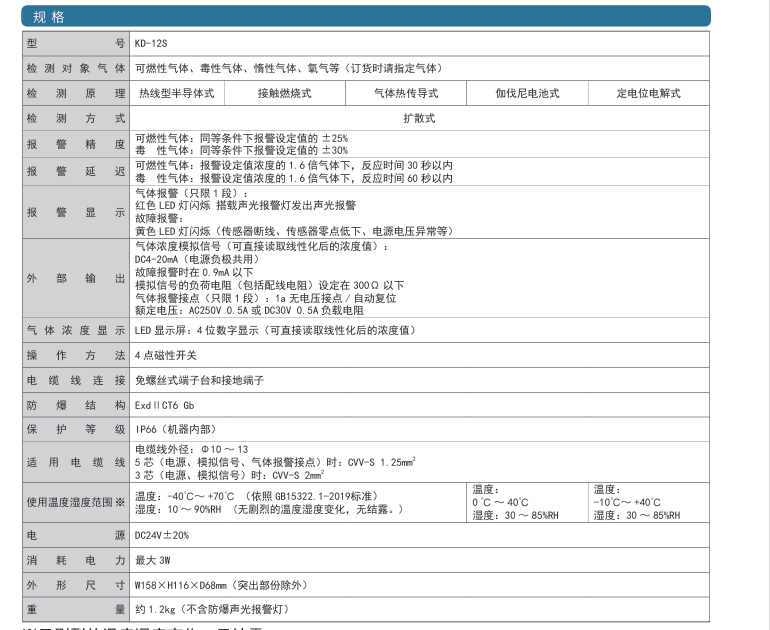The image size is (770, 630).
Task: Select the line with ±25% alarm accuracy
Action: pyautogui.click(x=241, y=138)
